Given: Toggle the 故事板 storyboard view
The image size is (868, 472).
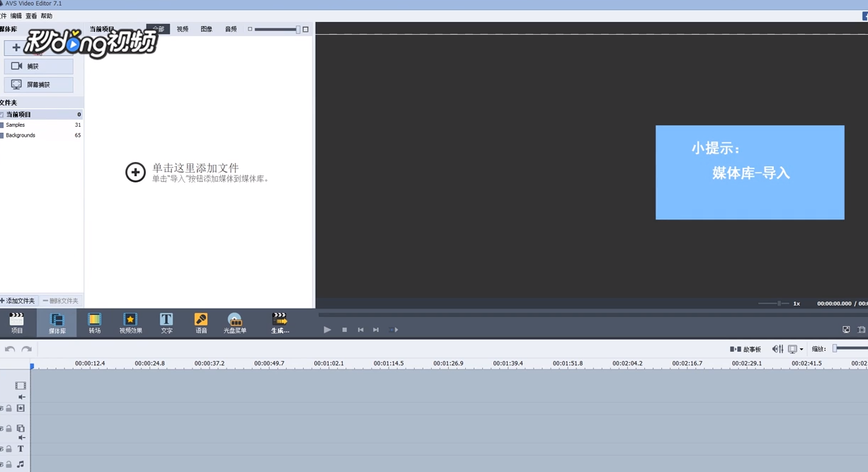Looking at the screenshot, I should coord(746,348).
